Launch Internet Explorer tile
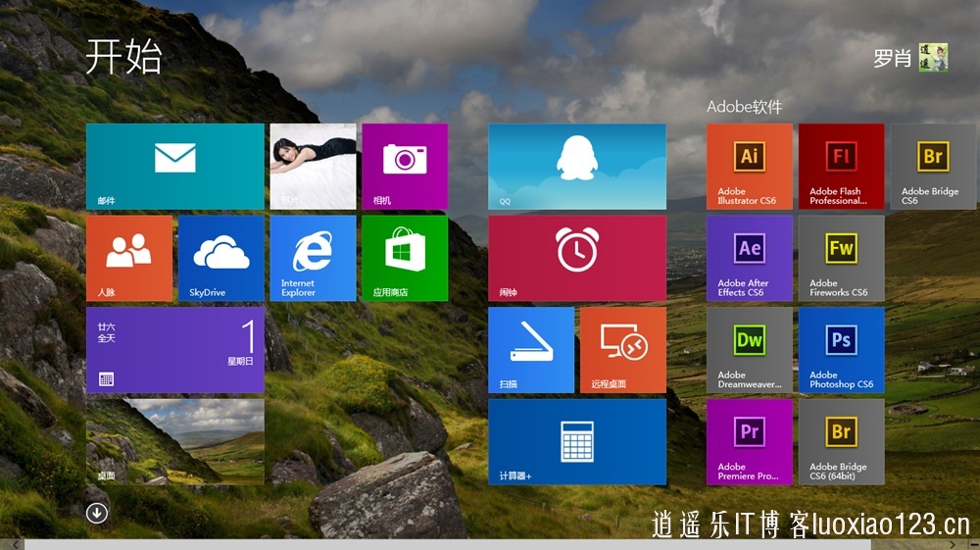 coord(314,258)
